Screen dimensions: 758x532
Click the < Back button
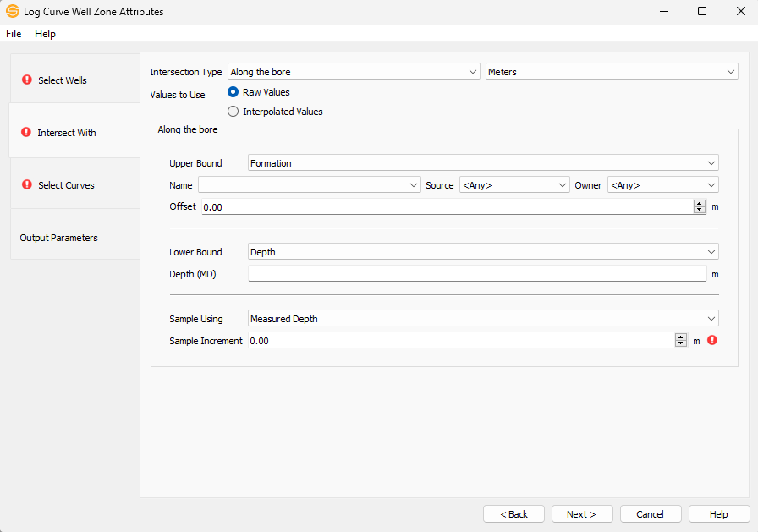coord(514,514)
